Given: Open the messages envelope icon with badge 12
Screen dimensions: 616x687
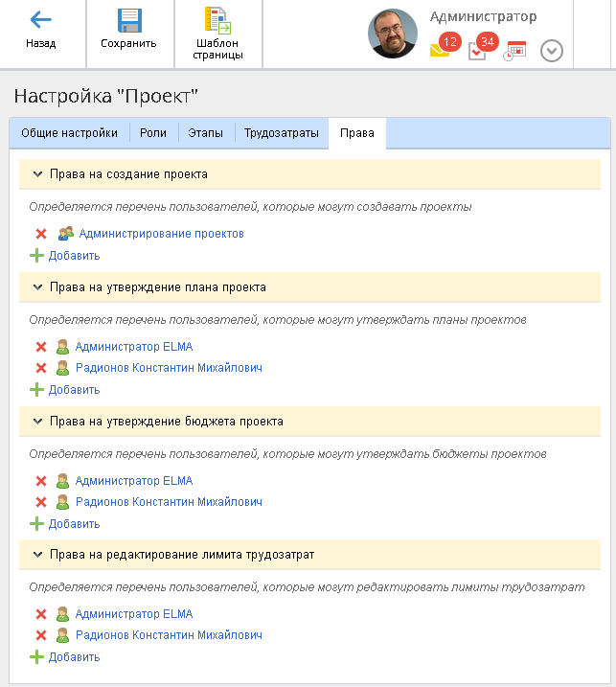Looking at the screenshot, I should tap(444, 45).
